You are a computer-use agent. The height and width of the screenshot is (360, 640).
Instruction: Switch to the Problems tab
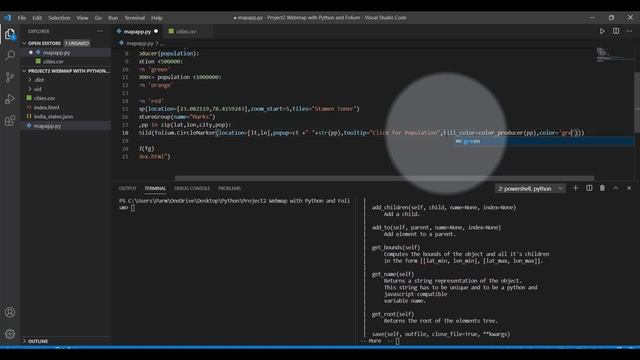(229, 188)
